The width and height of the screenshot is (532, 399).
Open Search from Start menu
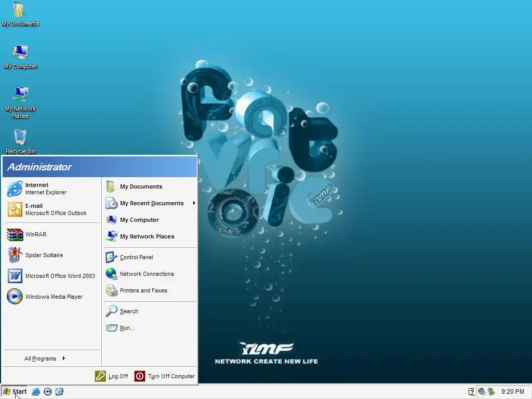pos(150,311)
